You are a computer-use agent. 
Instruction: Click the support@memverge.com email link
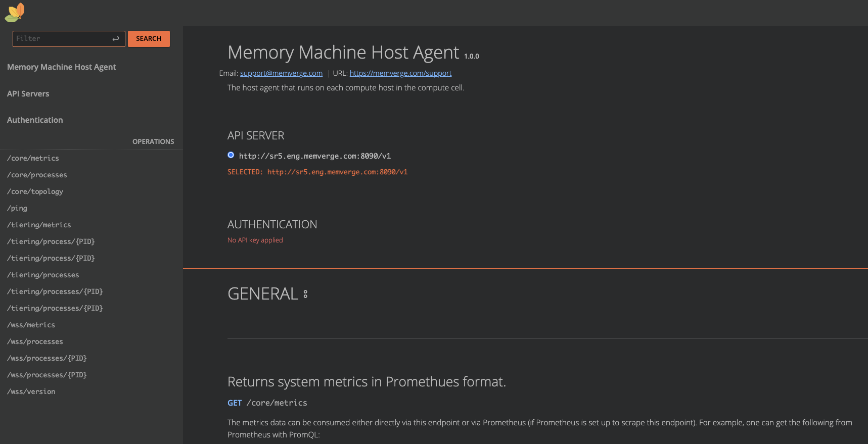click(x=281, y=73)
